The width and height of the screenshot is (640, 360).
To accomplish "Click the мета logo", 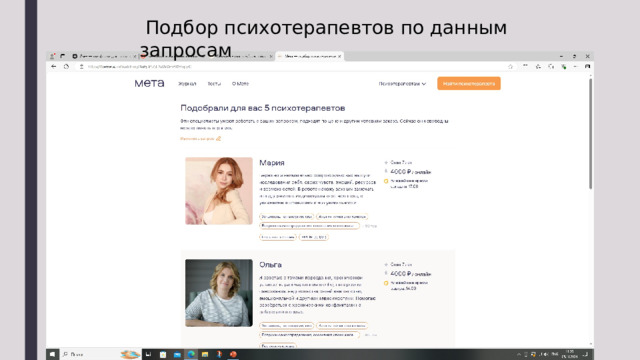I will (149, 83).
